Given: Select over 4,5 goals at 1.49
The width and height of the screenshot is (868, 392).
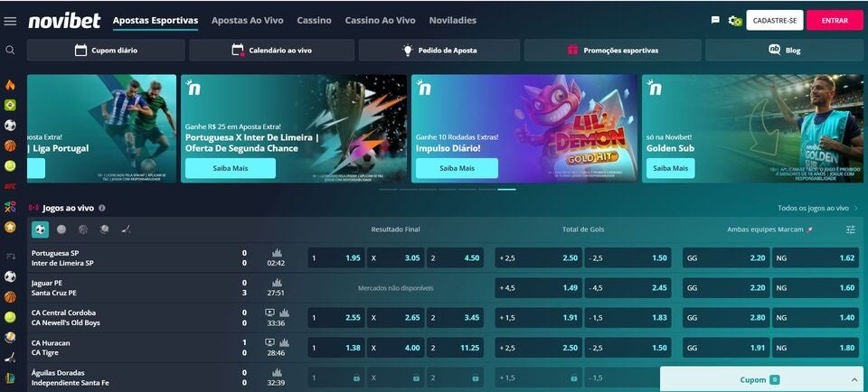Looking at the screenshot, I should tap(538, 287).
